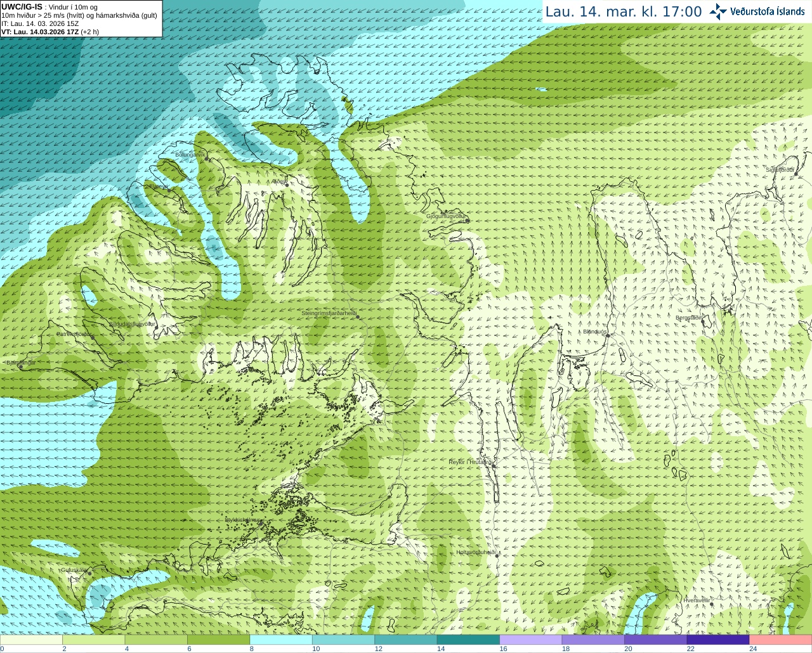Click the Steingrímsfjarðarheiði station label
The image size is (812, 653).
pyautogui.click(x=329, y=313)
